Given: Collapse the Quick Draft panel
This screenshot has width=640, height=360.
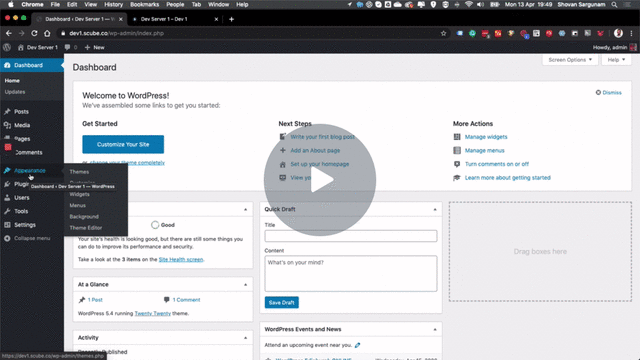Looking at the screenshot, I should click(x=435, y=209).
